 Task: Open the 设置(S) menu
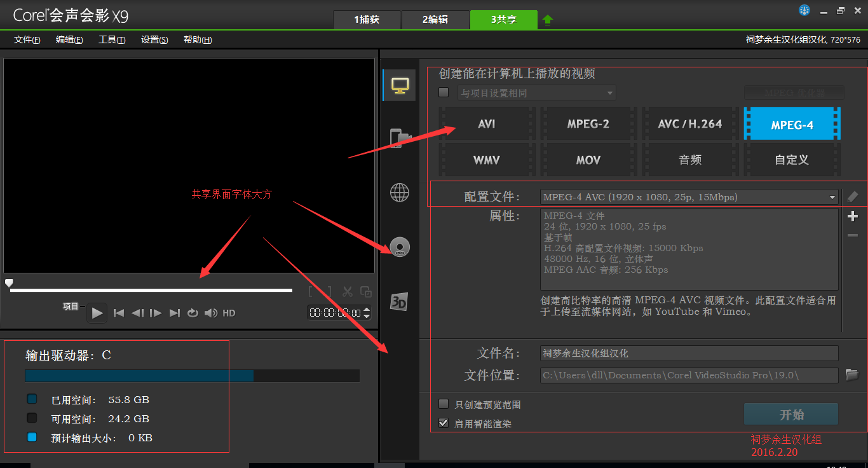pyautogui.click(x=154, y=39)
